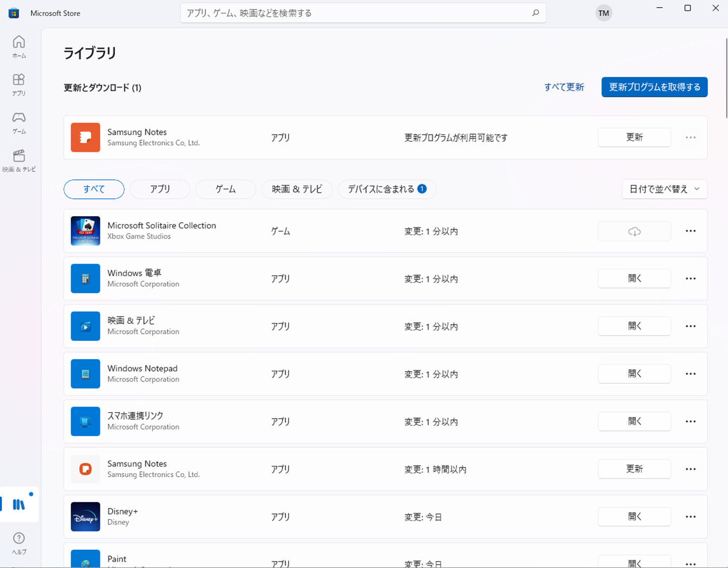Click the vertical scrollbar on the right
This screenshot has width=728, height=568.
click(726, 78)
